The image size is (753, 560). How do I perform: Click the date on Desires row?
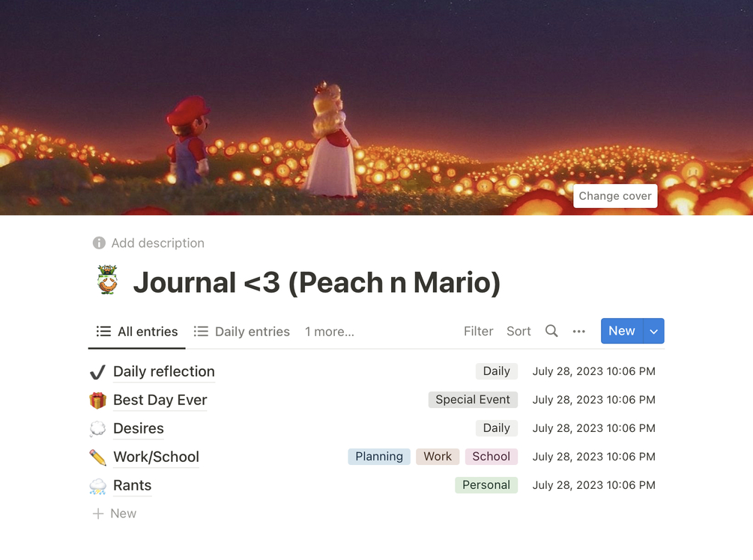pos(593,428)
